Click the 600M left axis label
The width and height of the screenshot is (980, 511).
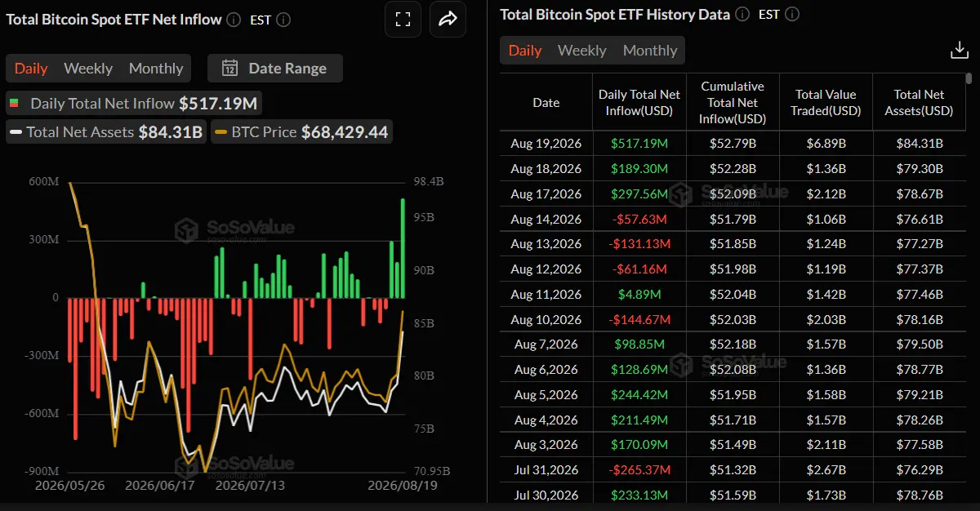[45, 181]
